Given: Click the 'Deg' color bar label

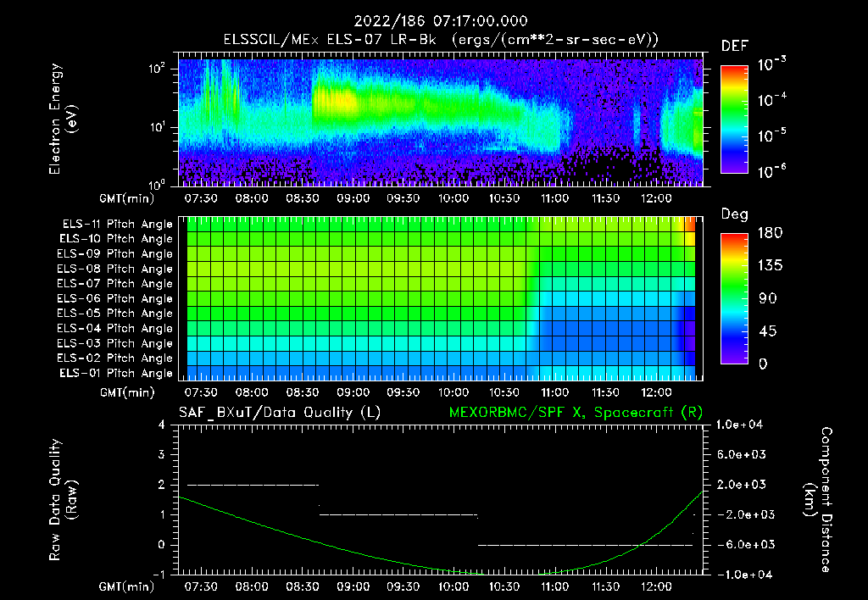Looking at the screenshot, I should [x=735, y=214].
